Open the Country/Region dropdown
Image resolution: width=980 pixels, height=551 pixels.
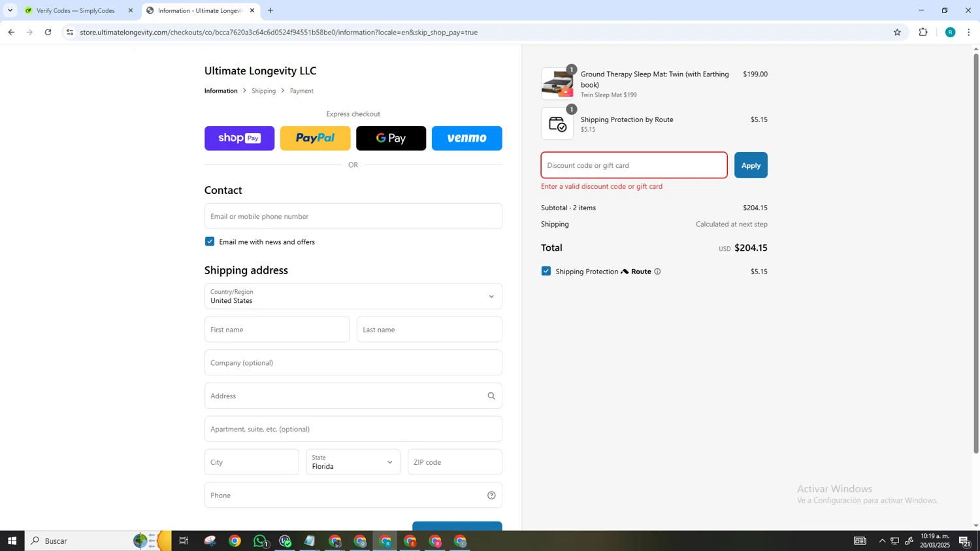click(x=353, y=296)
